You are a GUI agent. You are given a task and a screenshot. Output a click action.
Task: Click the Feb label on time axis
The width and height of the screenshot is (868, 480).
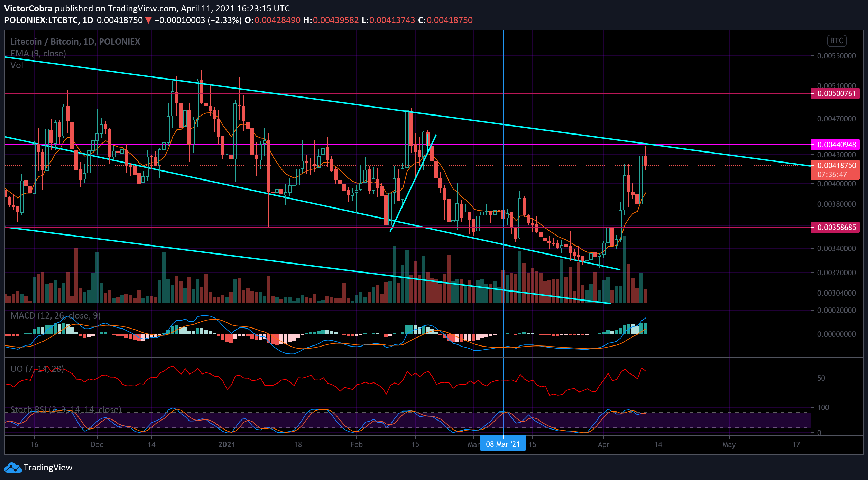pyautogui.click(x=357, y=445)
